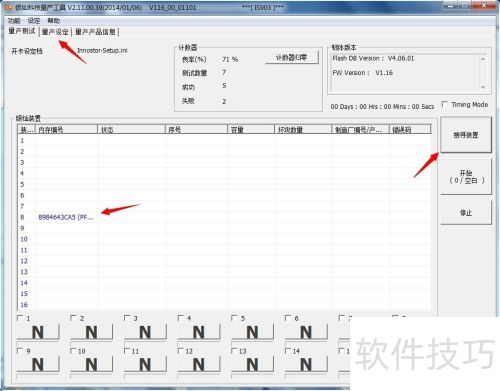The image size is (500, 391).
Task: Click the N status button under port 14
Action: (x=306, y=364)
